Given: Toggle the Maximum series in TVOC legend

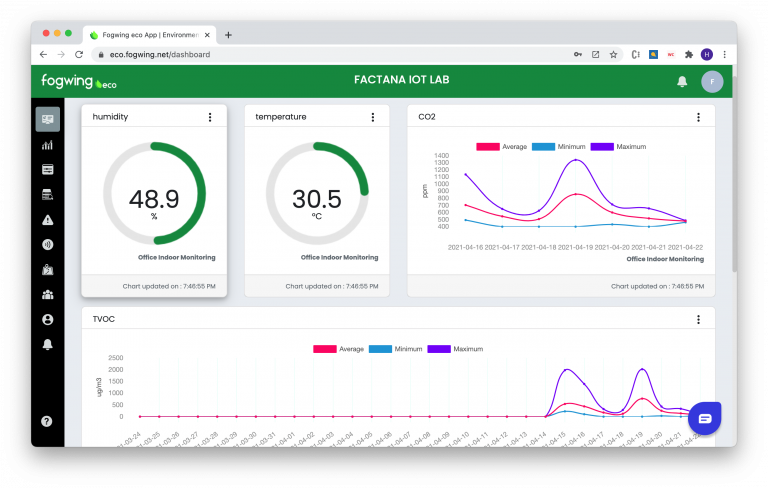Looking at the screenshot, I should click(x=454, y=349).
